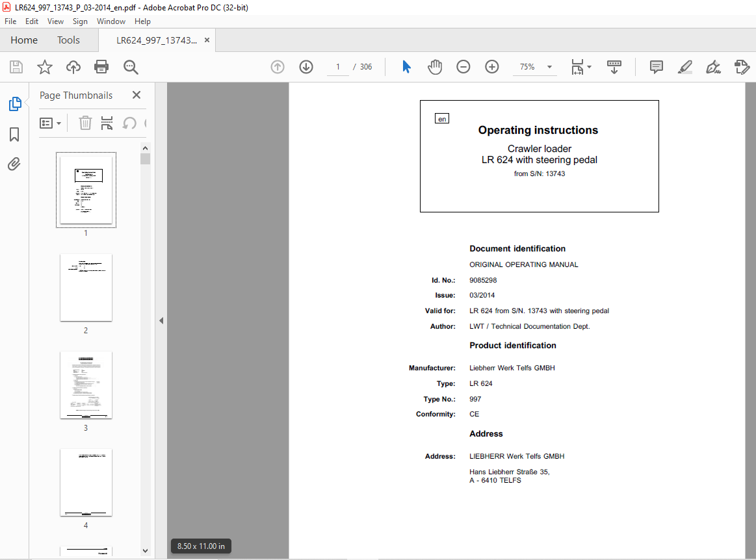
Task: Click the page size 8.50 x 11.00 in label
Action: click(201, 546)
